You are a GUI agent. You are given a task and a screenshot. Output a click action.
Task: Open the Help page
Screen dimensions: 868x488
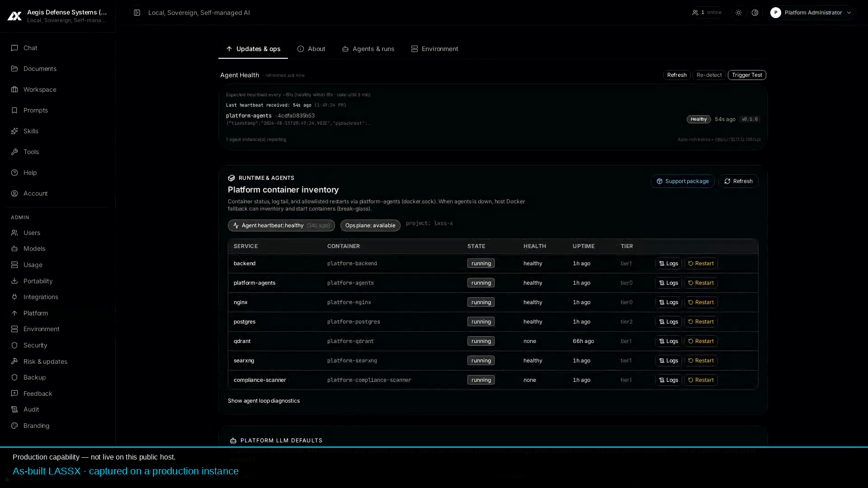coord(57,173)
